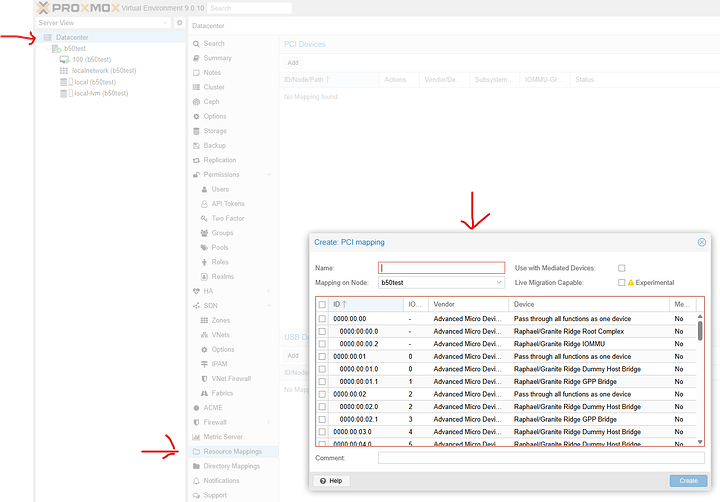Image resolution: width=720 pixels, height=502 pixels.
Task: Open the Resource Mappings menu item
Action: click(232, 451)
